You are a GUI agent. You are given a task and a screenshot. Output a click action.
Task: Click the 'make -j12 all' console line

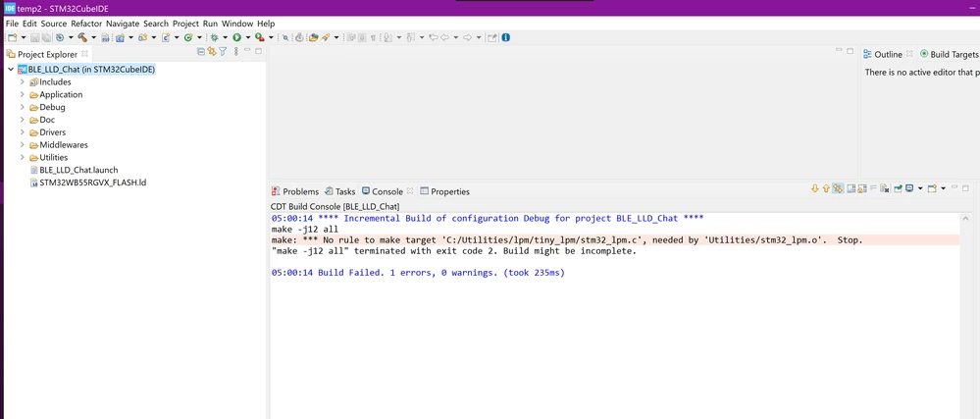click(x=304, y=229)
